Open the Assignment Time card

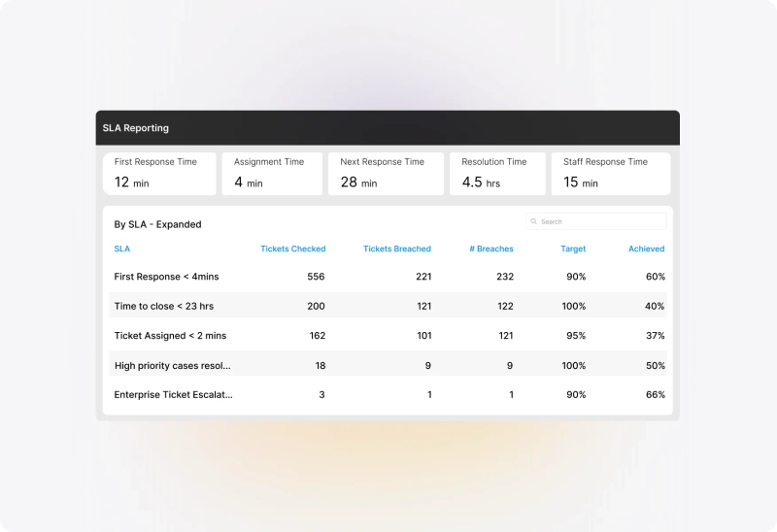point(272,174)
